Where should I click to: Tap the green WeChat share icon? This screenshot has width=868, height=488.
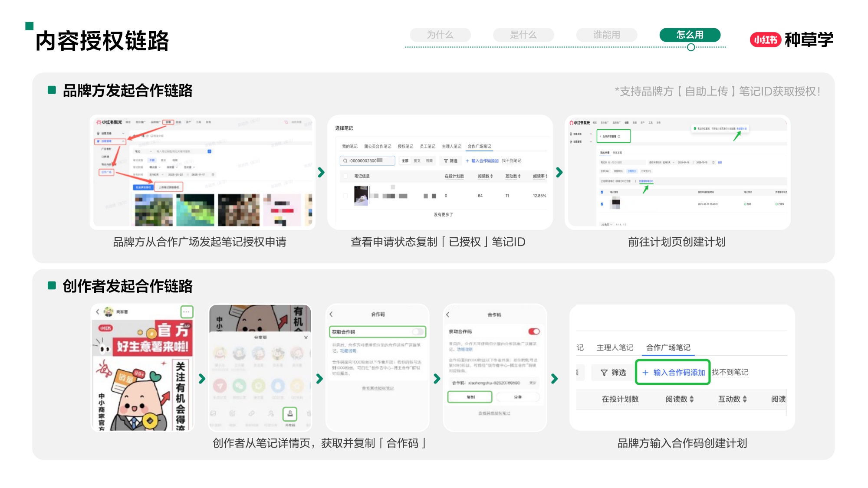click(x=239, y=385)
